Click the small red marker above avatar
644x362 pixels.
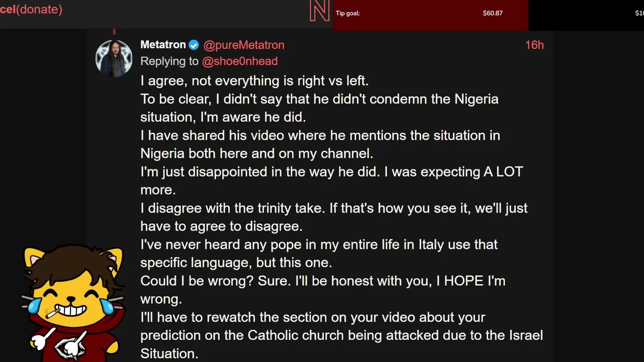click(114, 32)
